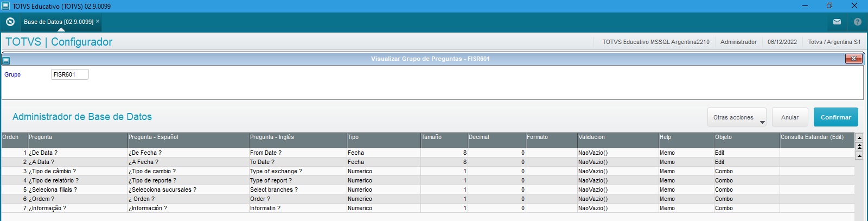Click the Edit object cell in row 2
This screenshot has width=868, height=221.
coord(747,162)
